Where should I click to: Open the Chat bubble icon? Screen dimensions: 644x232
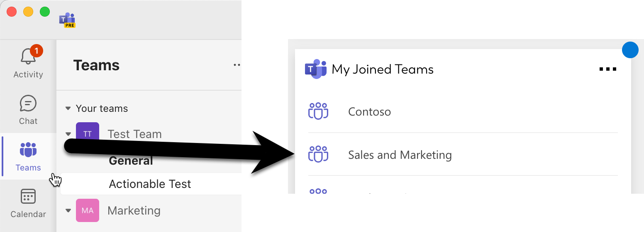click(x=28, y=104)
